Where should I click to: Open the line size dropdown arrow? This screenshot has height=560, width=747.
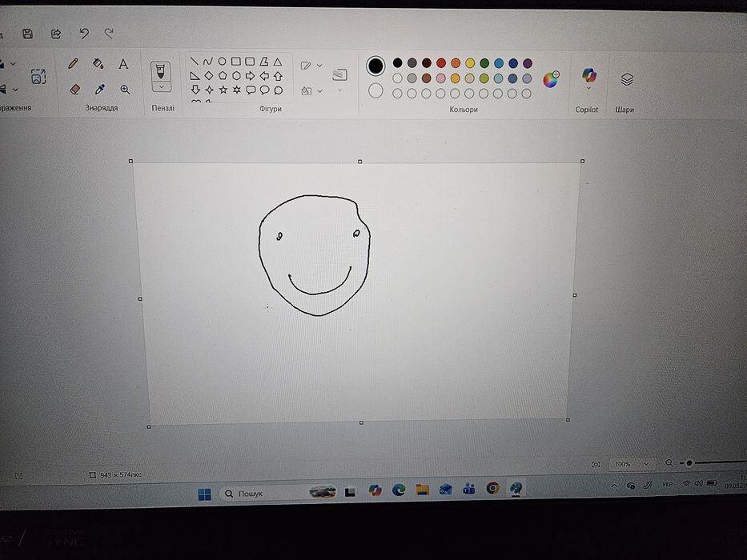point(340,90)
